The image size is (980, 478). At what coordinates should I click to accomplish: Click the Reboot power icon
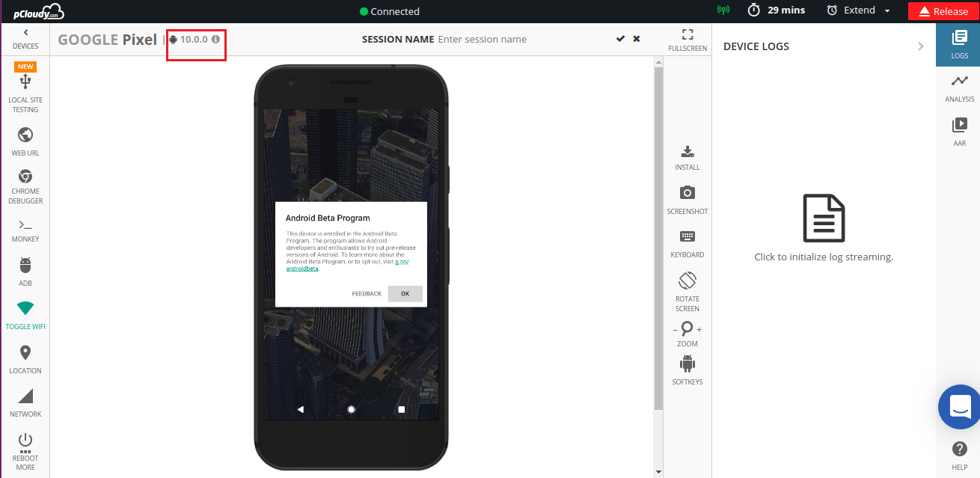[25, 440]
